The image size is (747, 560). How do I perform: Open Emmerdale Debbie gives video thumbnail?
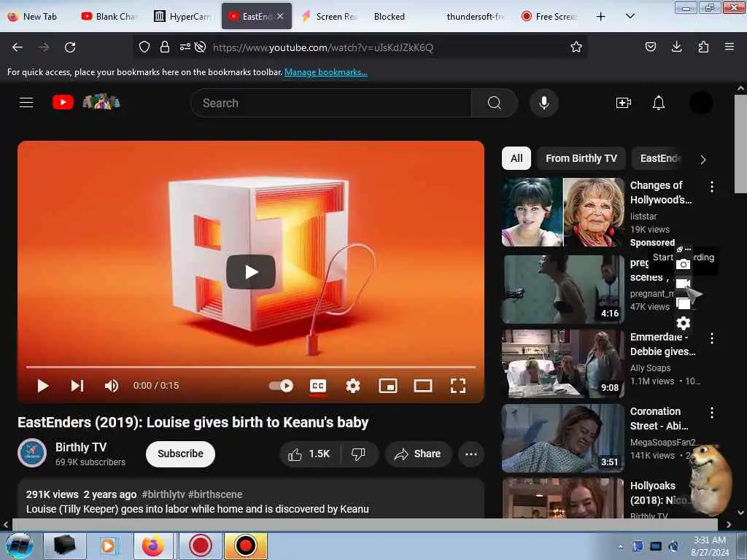point(562,363)
